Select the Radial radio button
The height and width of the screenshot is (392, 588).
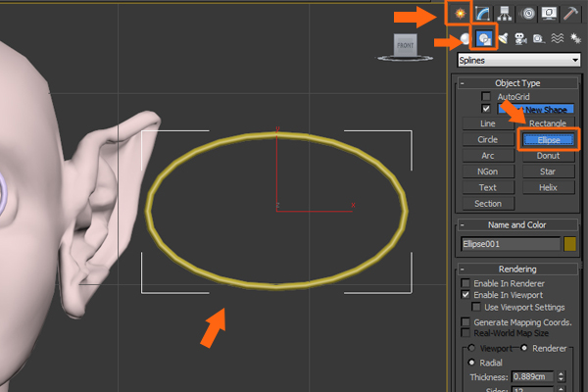pyautogui.click(x=471, y=363)
